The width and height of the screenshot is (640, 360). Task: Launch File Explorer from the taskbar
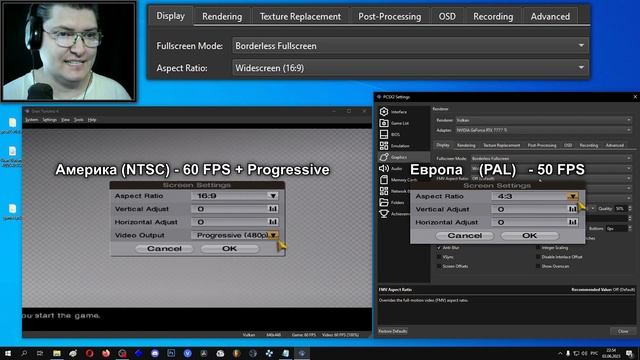pos(57,353)
